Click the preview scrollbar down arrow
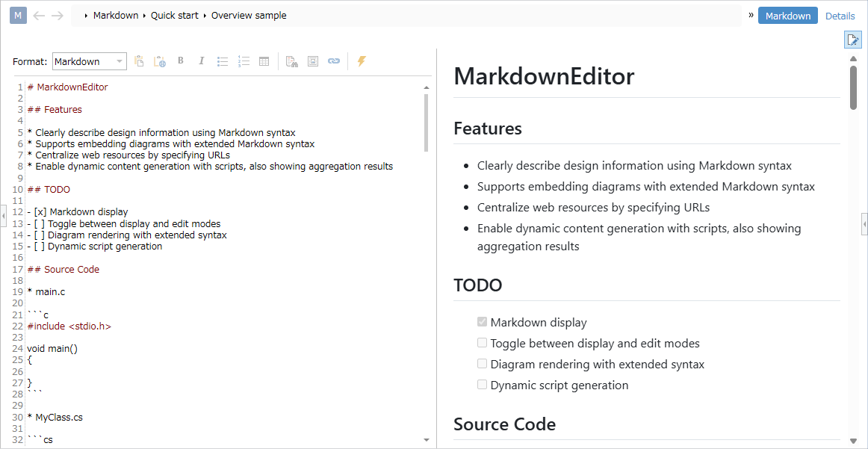The height and width of the screenshot is (449, 868). point(854,440)
